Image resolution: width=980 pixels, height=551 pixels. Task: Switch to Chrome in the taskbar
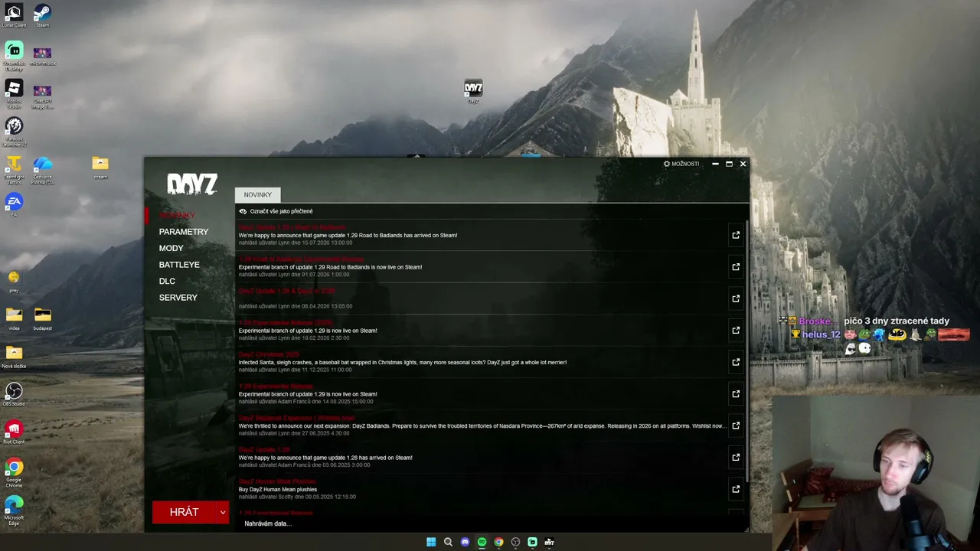[x=498, y=542]
